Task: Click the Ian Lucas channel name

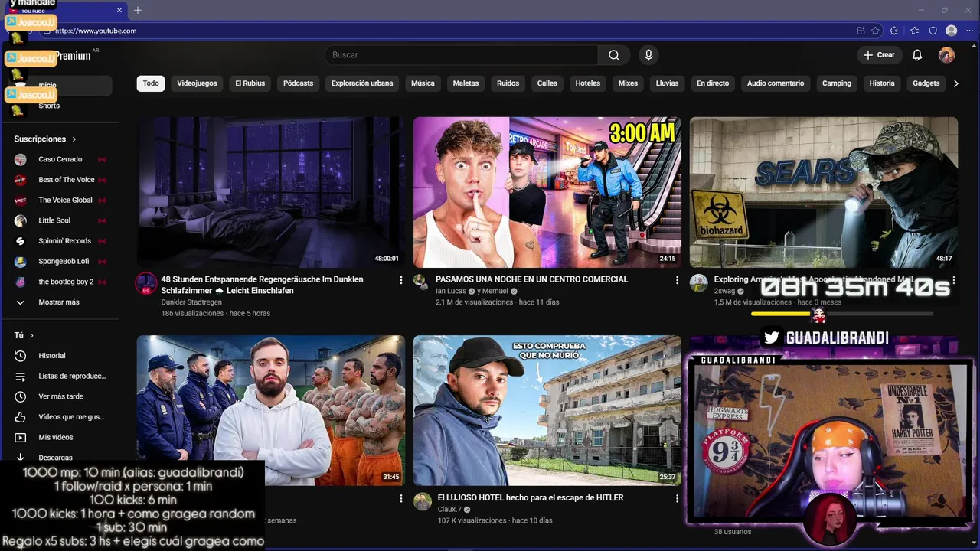Action: pos(451,292)
